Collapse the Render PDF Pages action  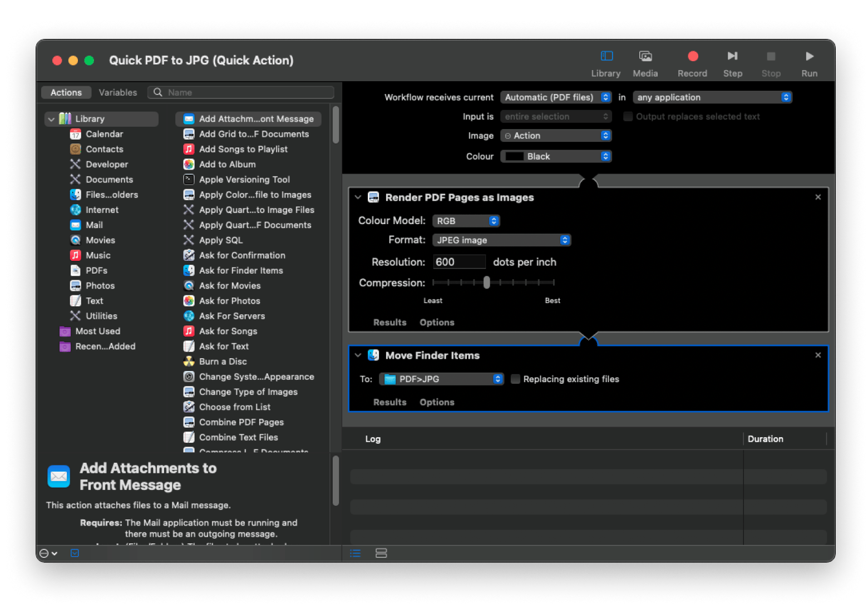358,197
